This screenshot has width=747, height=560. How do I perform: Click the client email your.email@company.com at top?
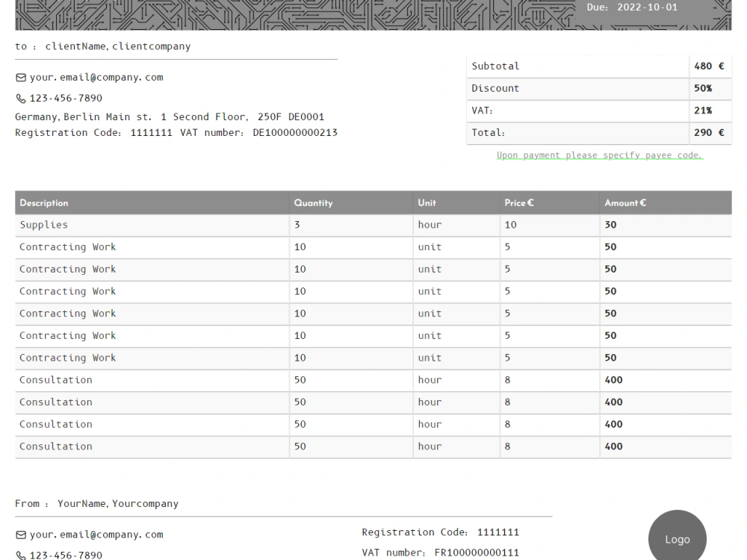[96, 77]
